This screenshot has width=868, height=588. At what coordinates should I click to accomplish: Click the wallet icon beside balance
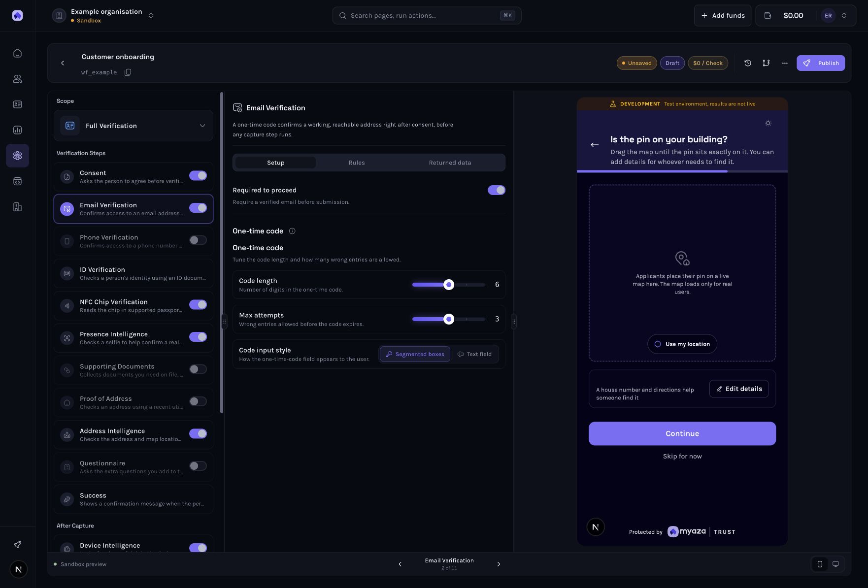tap(768, 16)
